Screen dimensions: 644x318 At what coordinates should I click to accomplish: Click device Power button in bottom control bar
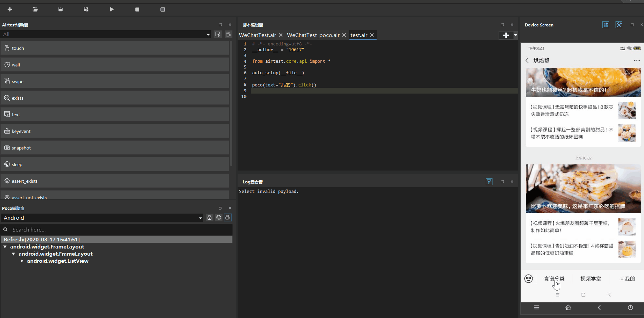pyautogui.click(x=630, y=307)
